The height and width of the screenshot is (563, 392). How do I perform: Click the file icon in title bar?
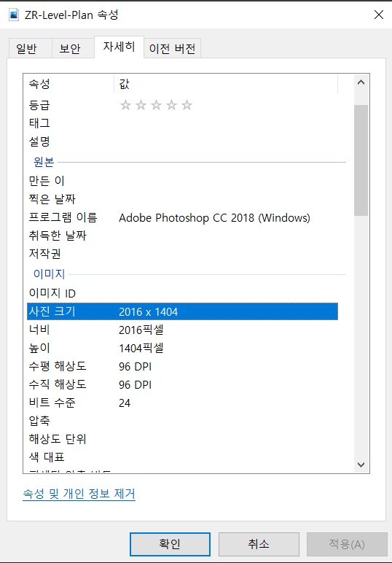tap(14, 15)
